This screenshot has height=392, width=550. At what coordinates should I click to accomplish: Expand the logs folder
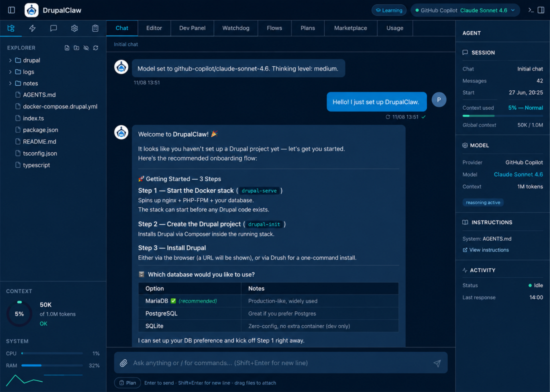(25, 72)
